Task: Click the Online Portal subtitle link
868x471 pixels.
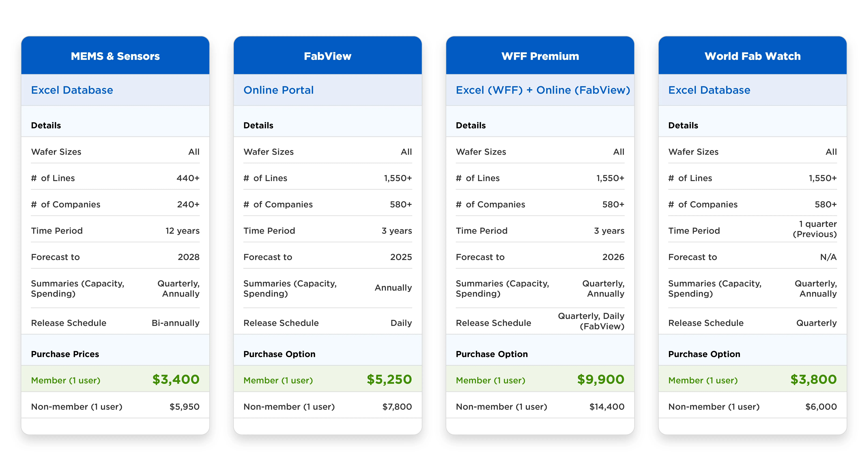Action: coord(278,90)
